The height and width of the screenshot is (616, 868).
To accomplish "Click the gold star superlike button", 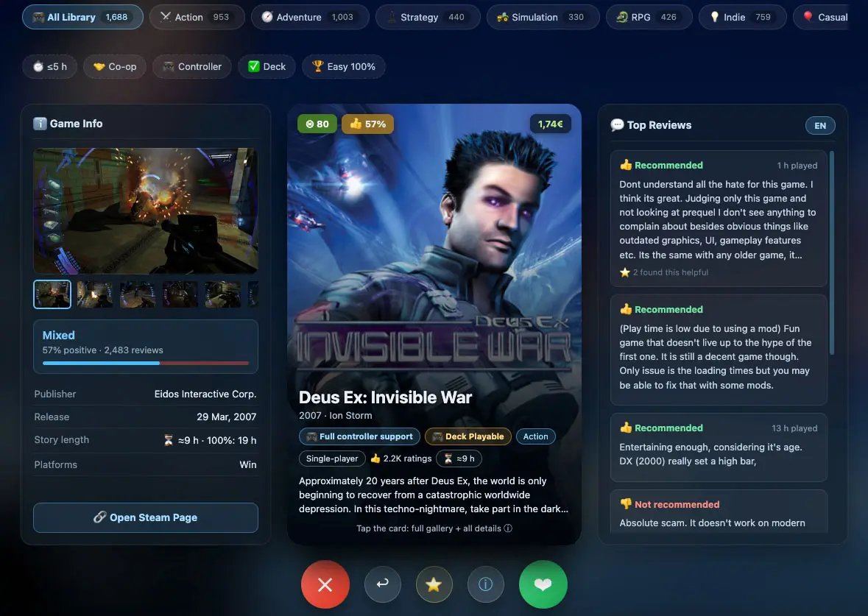I will [x=434, y=584].
